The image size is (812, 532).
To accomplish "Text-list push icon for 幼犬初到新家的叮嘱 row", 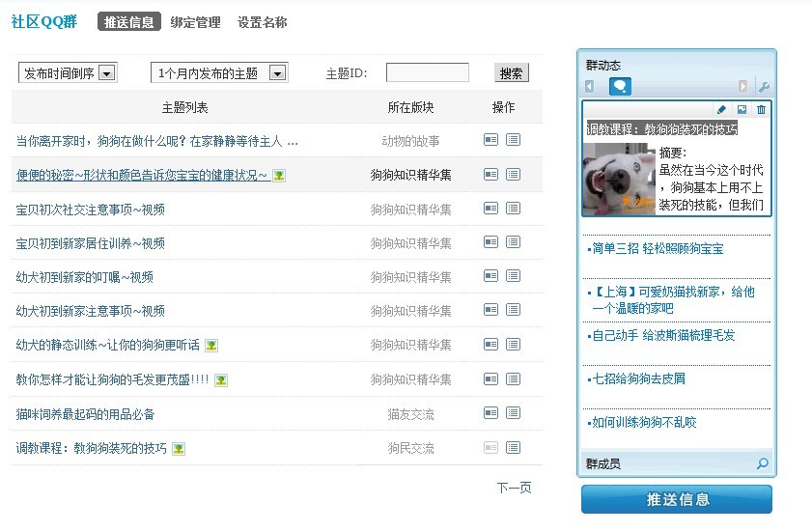I will 514,275.
